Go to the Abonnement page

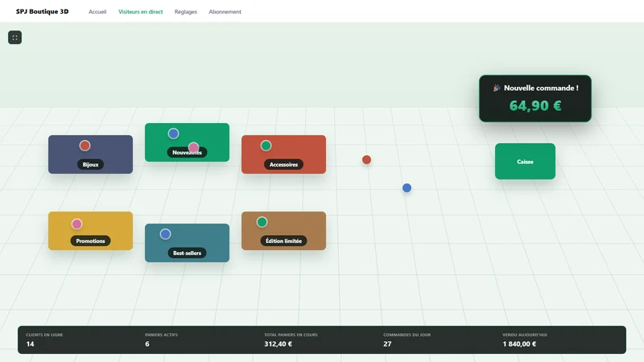[x=225, y=12]
